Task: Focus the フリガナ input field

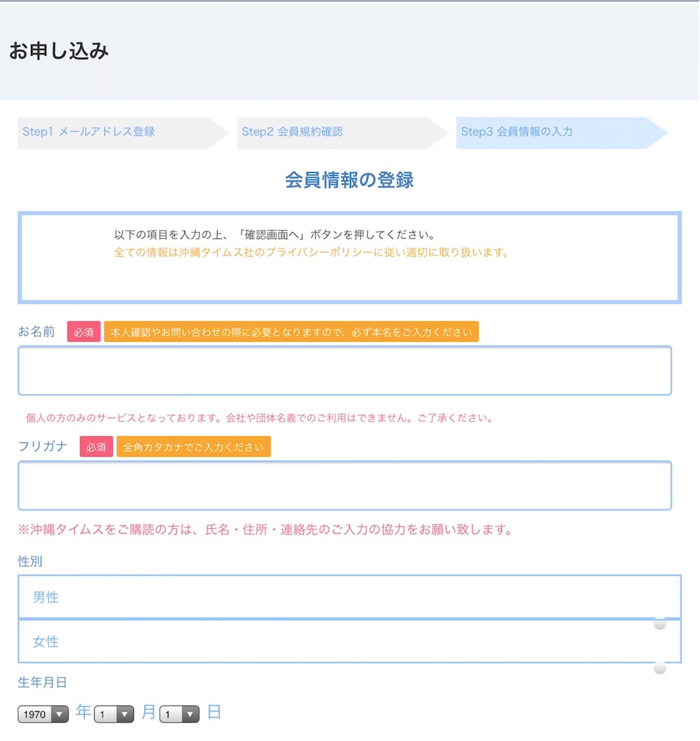Action: tap(345, 486)
